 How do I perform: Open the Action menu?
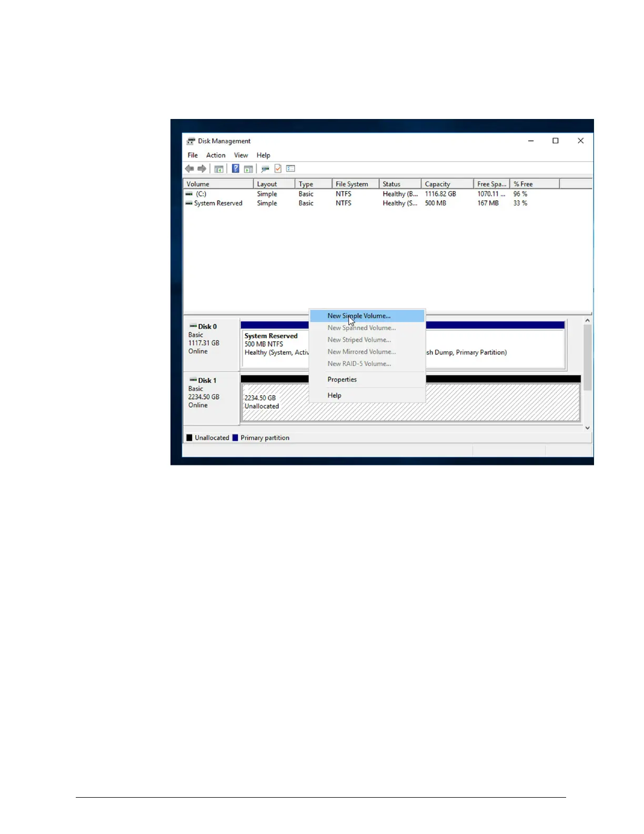(216, 155)
